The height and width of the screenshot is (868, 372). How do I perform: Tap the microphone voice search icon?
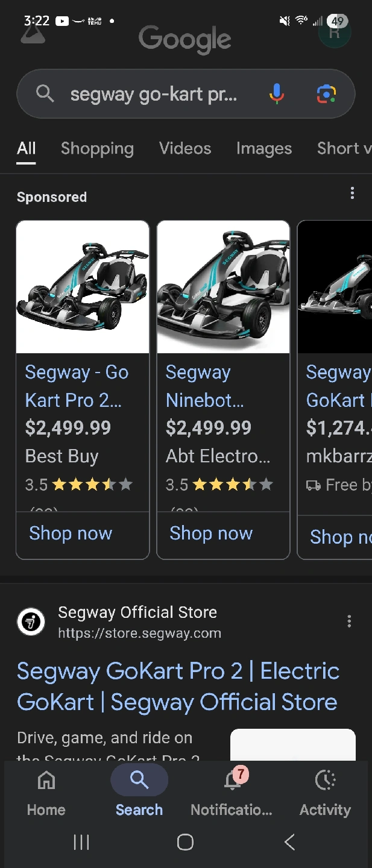[x=277, y=94]
